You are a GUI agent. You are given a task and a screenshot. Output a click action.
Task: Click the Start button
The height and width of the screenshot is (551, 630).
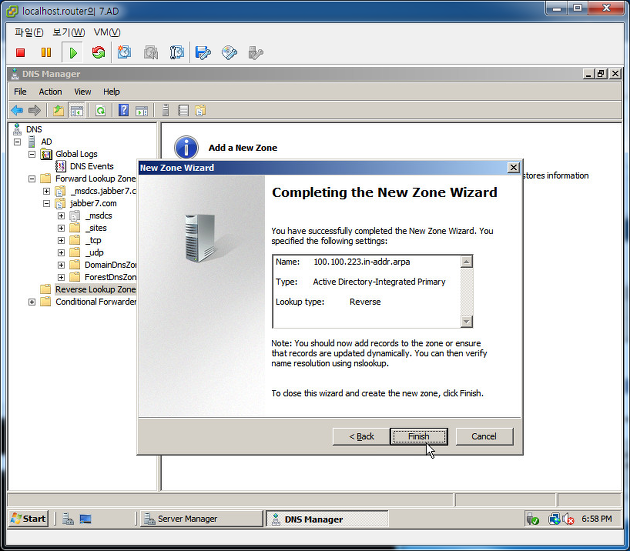29,519
